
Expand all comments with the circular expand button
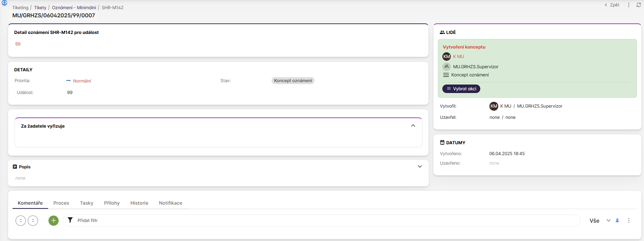pyautogui.click(x=21, y=221)
